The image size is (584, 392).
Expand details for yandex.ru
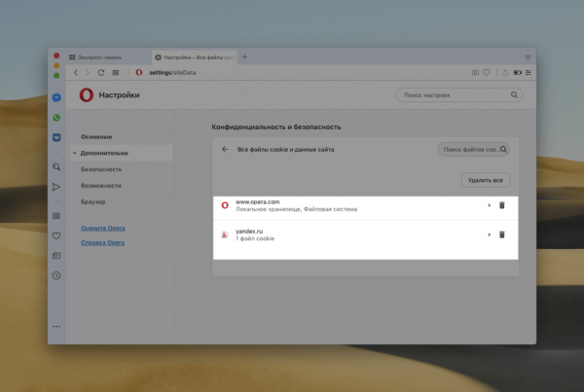point(489,234)
